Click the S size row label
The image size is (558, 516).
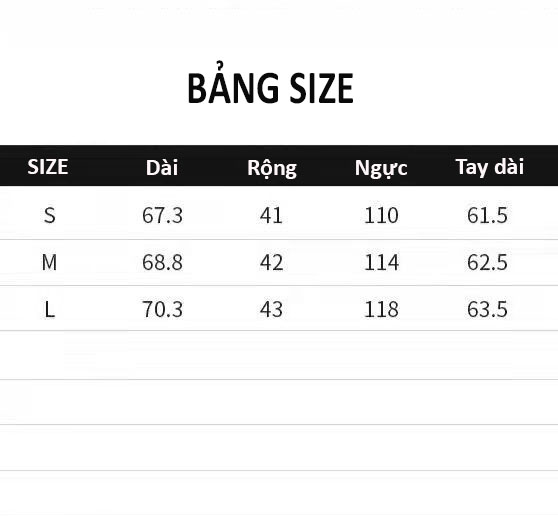coord(49,215)
